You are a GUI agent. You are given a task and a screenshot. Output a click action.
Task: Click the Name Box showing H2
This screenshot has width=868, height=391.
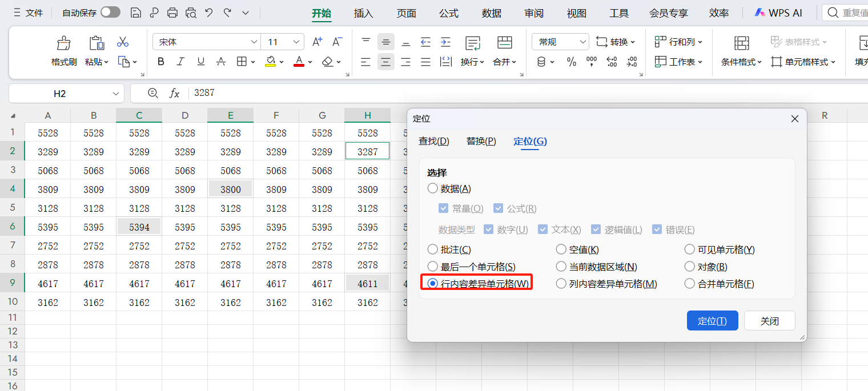coord(59,93)
